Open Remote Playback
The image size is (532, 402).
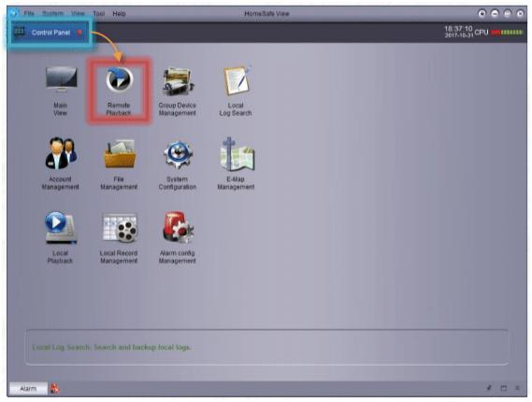pos(119,80)
